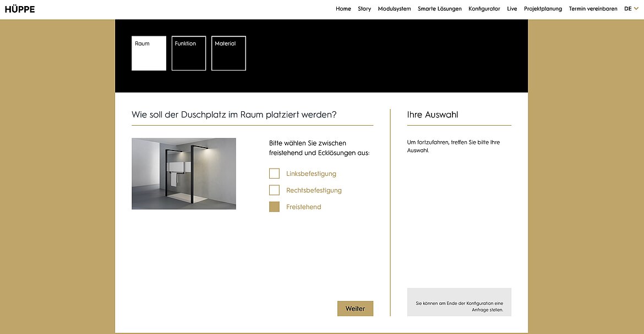Uncheck the Freistehend checkbox
Image resolution: width=644 pixels, height=334 pixels.
click(x=274, y=207)
